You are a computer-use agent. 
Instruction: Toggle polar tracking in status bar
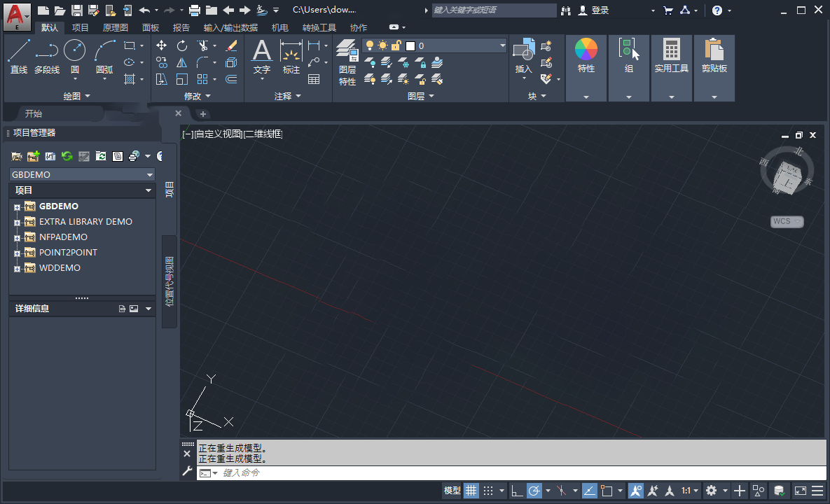tap(534, 491)
